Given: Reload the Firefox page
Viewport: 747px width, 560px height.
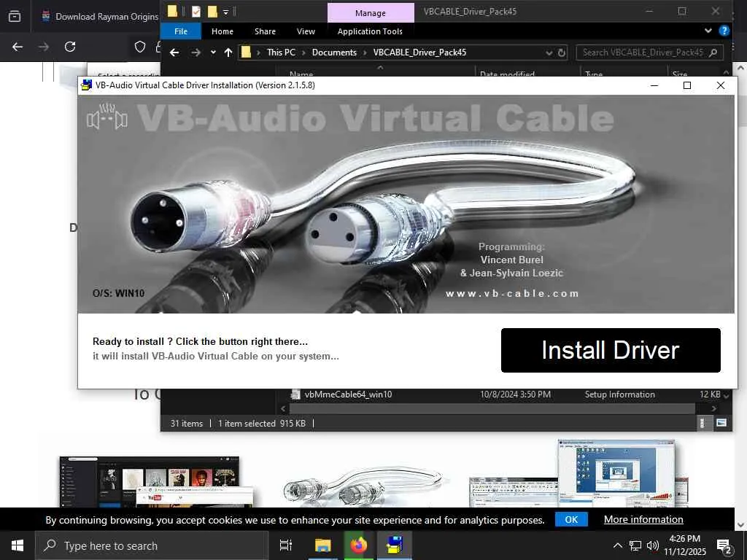Looking at the screenshot, I should tap(70, 47).
